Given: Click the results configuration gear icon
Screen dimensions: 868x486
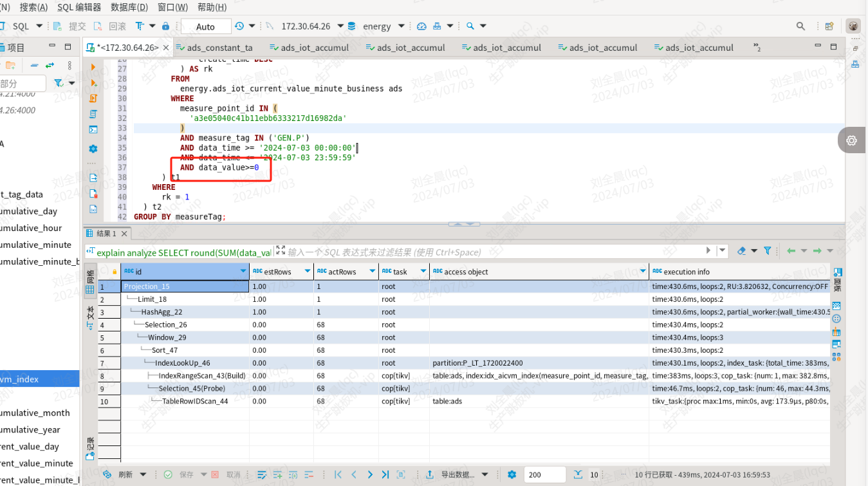Looking at the screenshot, I should point(512,474).
